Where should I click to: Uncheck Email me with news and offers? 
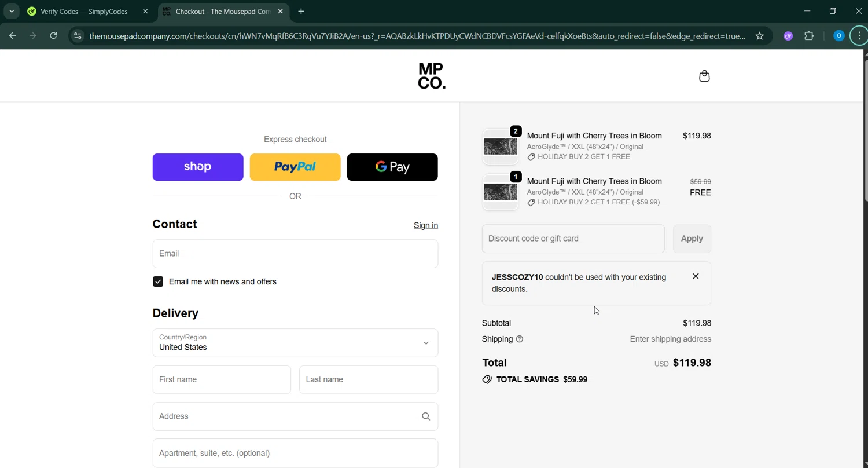click(x=158, y=281)
